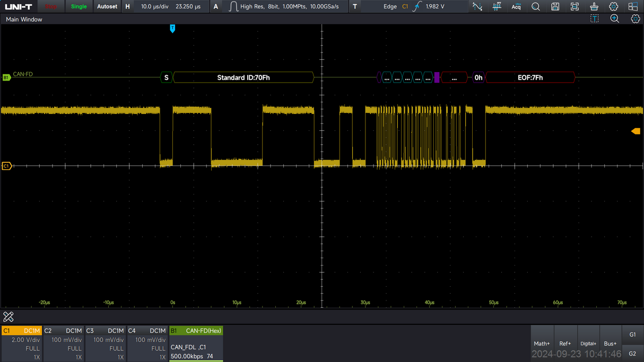Image resolution: width=644 pixels, height=362 pixels.
Task: Take a screenshot with the capture icon
Action: [x=575, y=6]
